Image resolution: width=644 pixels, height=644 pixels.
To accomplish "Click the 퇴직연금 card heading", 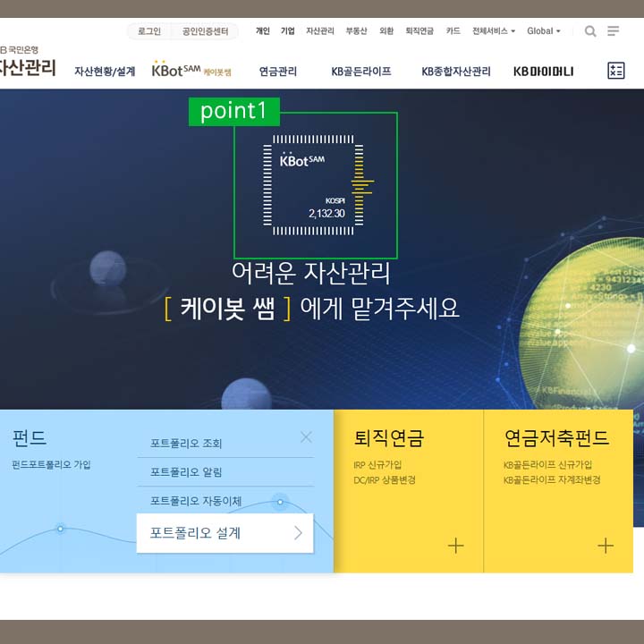I will tap(388, 437).
